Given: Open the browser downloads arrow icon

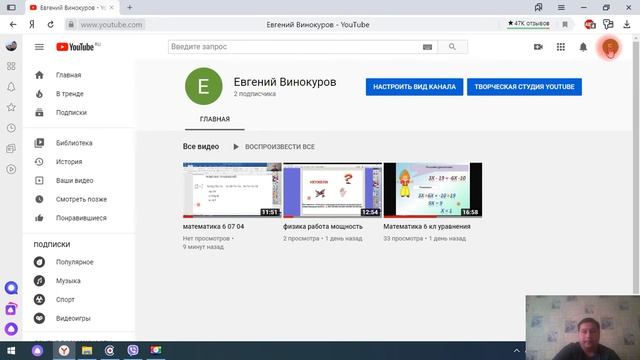Looking at the screenshot, I should point(627,24).
